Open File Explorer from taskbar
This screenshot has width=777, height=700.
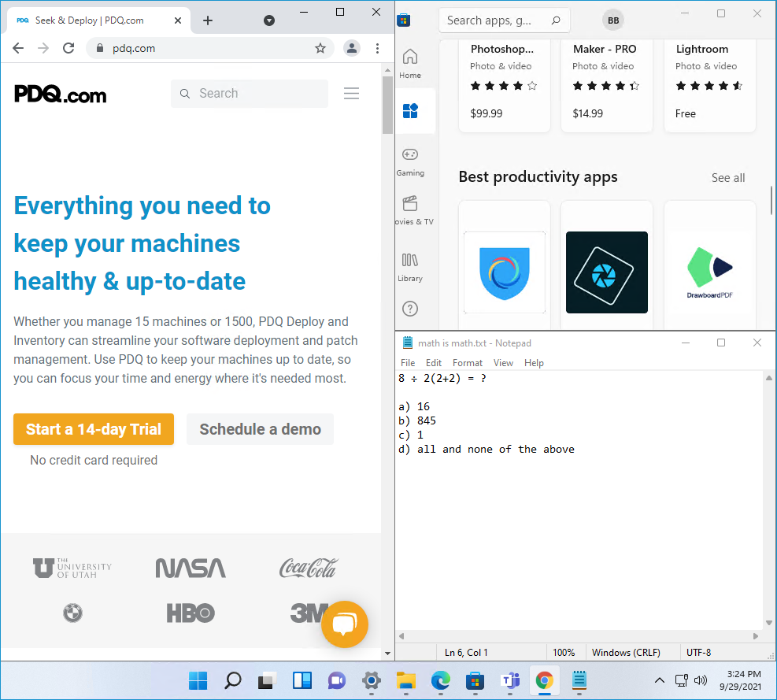pos(406,680)
